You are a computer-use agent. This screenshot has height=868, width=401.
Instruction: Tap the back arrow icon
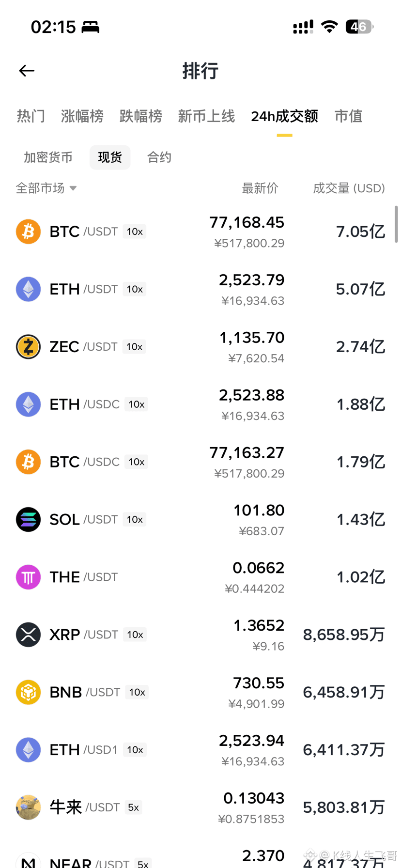(27, 71)
